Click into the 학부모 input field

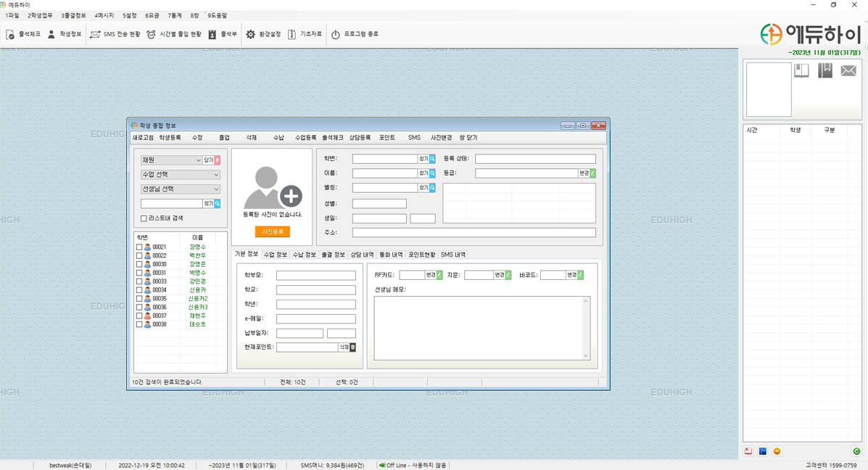click(315, 276)
